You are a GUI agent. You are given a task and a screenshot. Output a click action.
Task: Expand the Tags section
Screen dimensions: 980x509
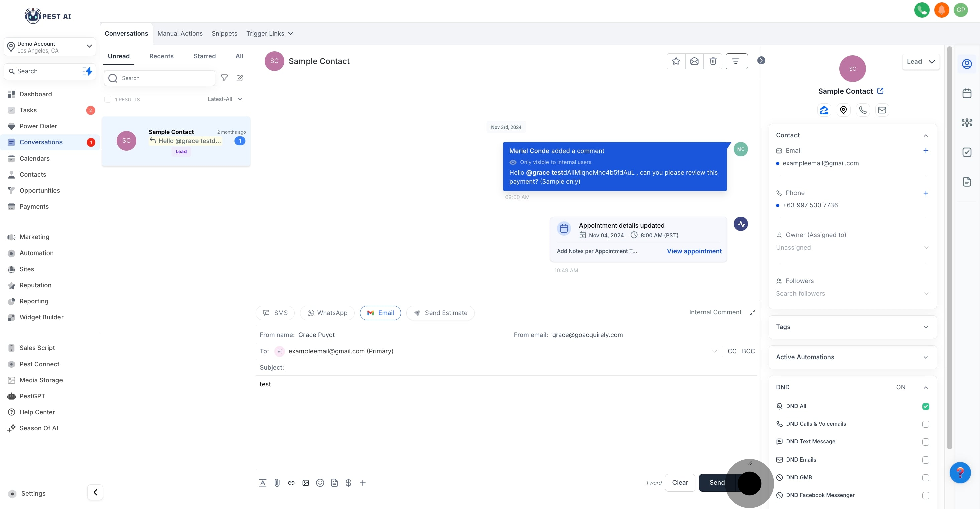point(852,327)
